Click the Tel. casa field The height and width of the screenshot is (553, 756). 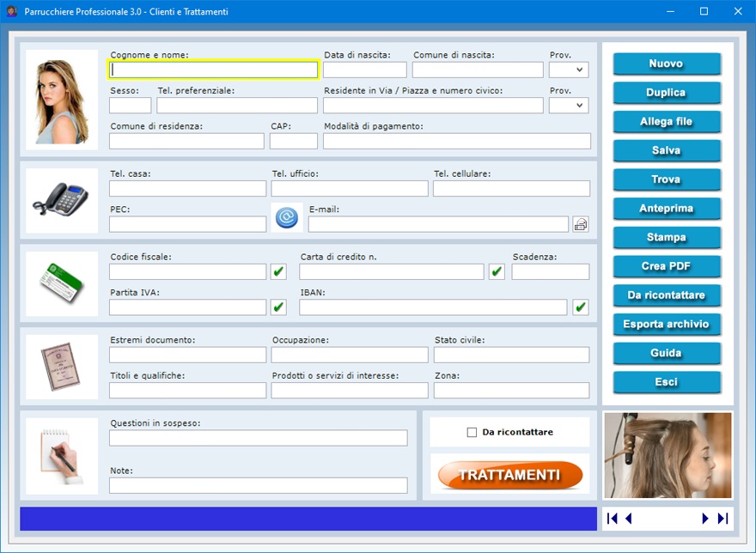tap(187, 189)
